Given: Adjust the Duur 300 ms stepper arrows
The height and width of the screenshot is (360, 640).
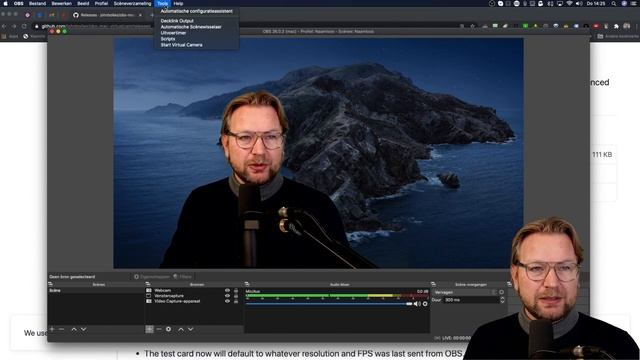Looking at the screenshot, I should [502, 300].
